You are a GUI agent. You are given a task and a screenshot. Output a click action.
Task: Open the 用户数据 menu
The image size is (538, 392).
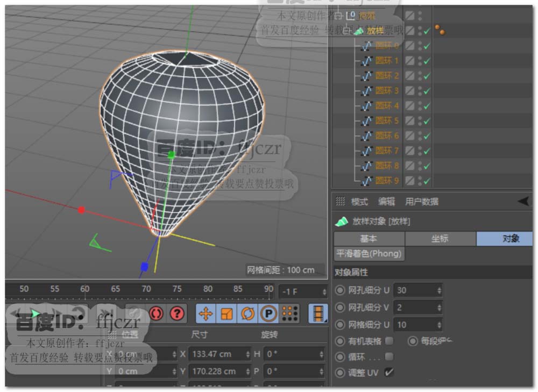[422, 202]
